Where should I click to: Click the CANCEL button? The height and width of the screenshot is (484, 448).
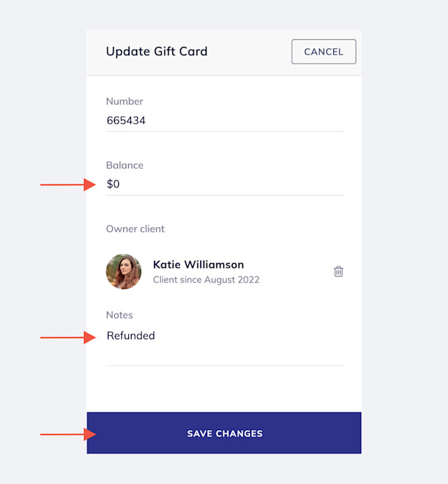[323, 52]
